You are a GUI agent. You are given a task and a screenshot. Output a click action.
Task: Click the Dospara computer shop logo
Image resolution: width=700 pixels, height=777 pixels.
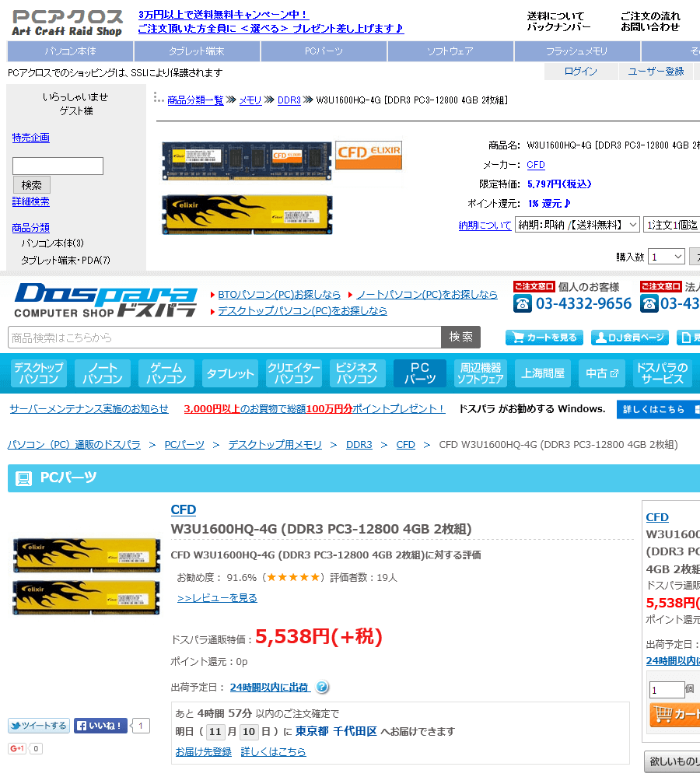tap(106, 300)
